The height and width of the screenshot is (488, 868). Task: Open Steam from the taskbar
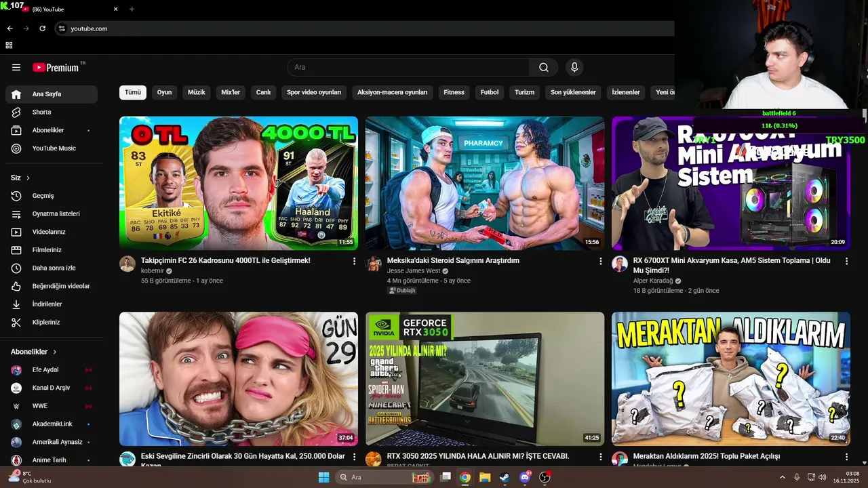coord(505,477)
